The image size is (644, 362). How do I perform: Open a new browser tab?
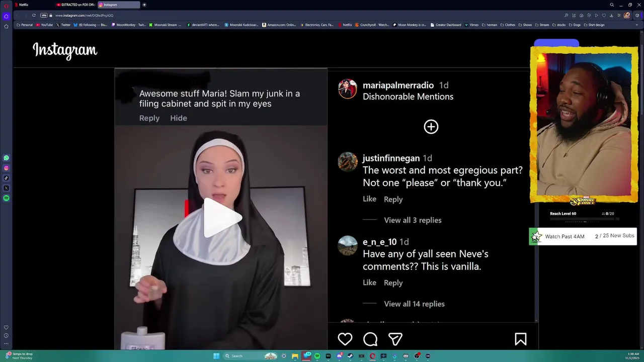pos(144,5)
